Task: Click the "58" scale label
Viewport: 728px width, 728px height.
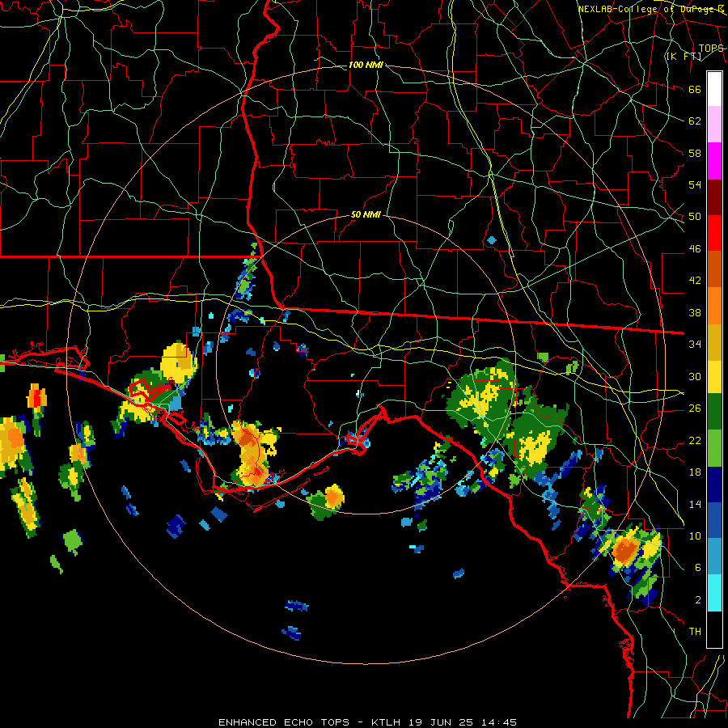Action: pos(695,153)
